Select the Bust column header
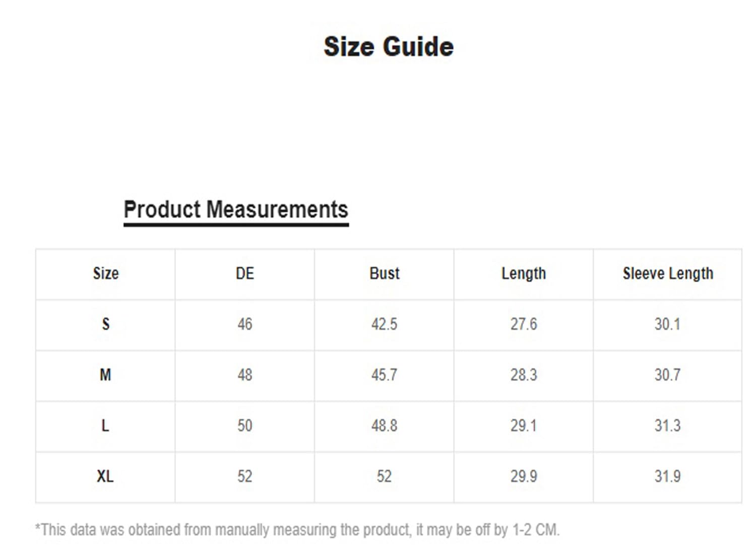 click(384, 273)
